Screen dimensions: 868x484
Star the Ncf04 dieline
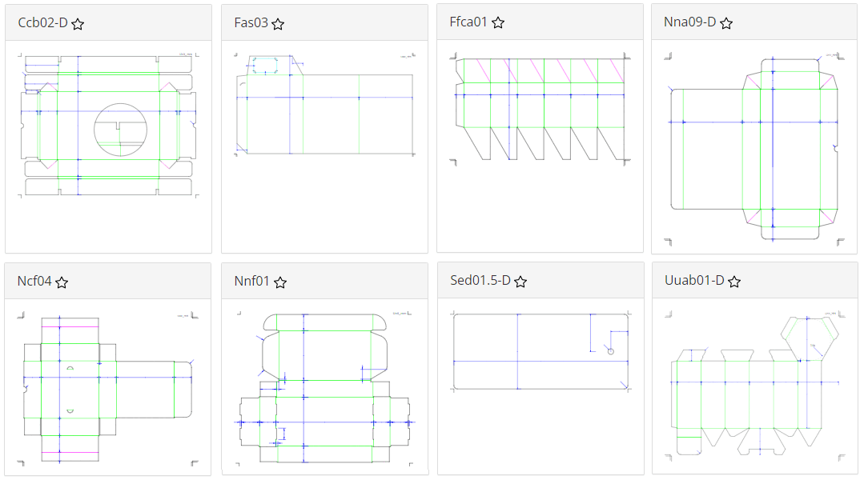(x=62, y=282)
